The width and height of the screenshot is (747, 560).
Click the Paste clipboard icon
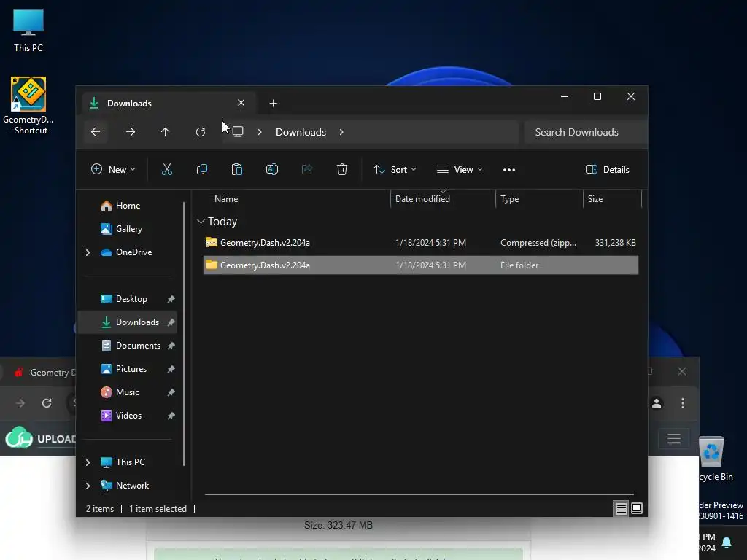point(237,169)
